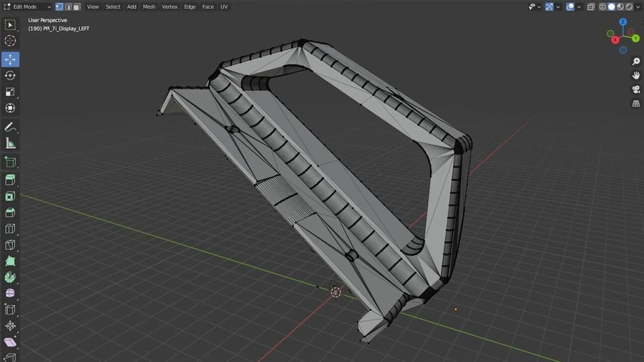Toggle X-ray display
This screenshot has width=644, height=362.
pyautogui.click(x=591, y=6)
